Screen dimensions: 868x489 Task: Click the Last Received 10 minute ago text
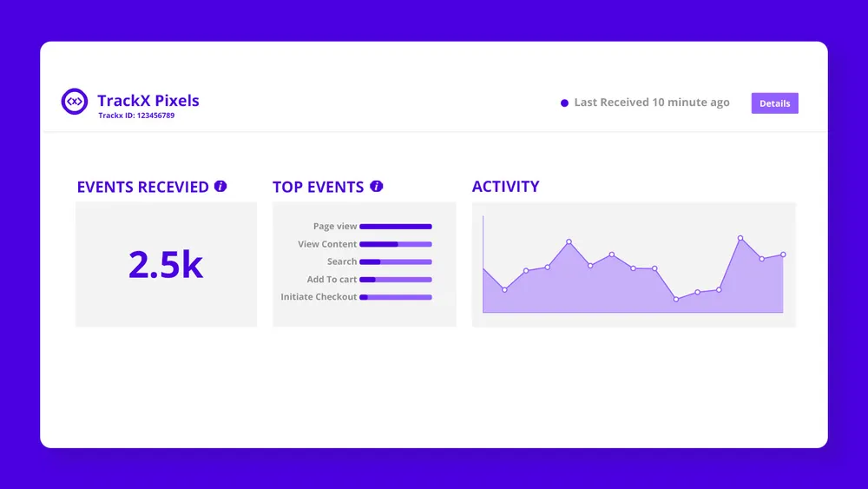[x=651, y=102]
